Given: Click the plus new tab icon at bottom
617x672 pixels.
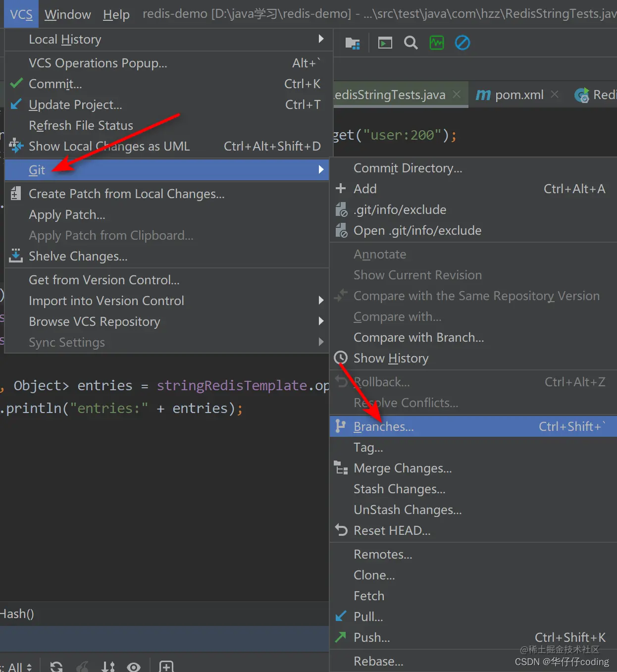Looking at the screenshot, I should pyautogui.click(x=166, y=667).
